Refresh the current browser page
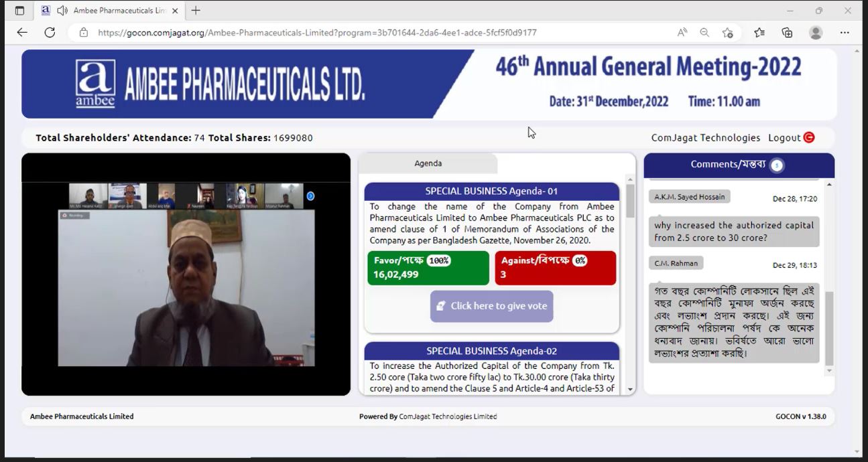The width and height of the screenshot is (868, 462). (50, 32)
